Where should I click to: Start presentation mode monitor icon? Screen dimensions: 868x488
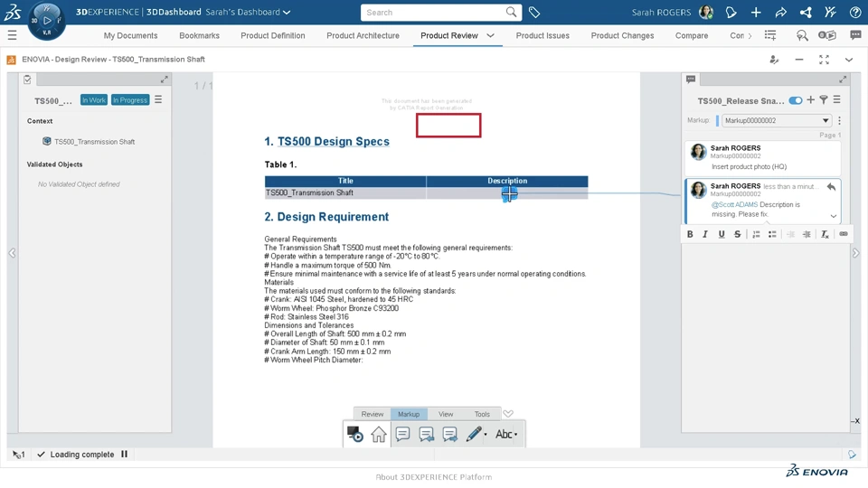(x=354, y=434)
